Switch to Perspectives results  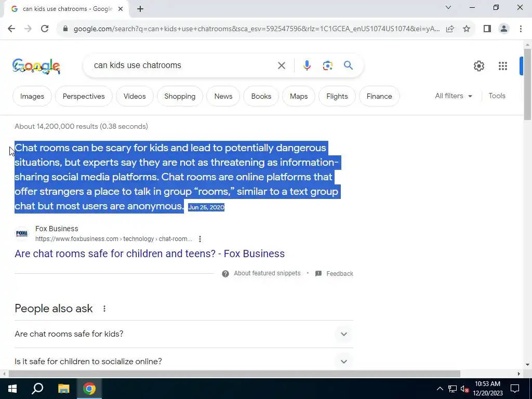tap(84, 96)
